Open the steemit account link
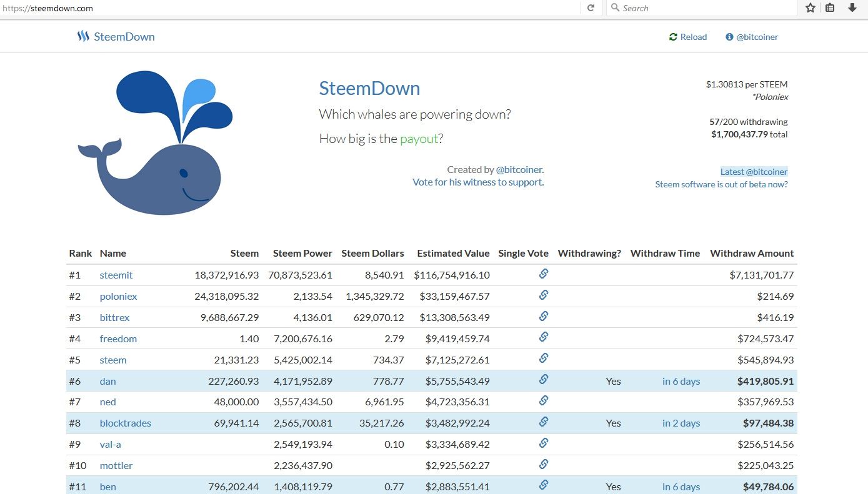 [116, 275]
